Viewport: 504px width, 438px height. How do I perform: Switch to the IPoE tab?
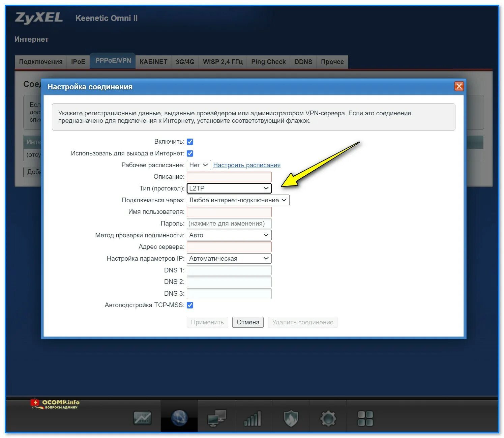[78, 62]
